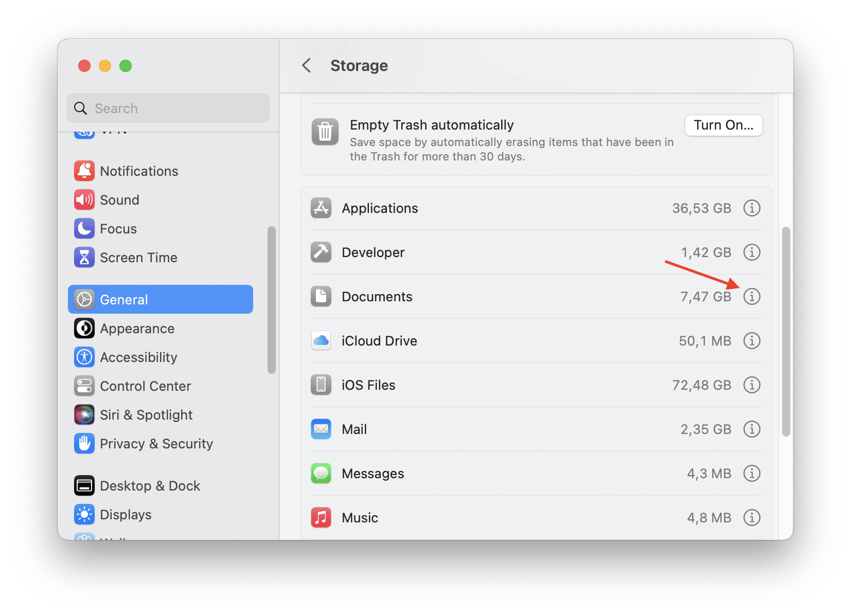The width and height of the screenshot is (851, 616).
Task: Click the iCloud Drive cloud icon
Action: pos(321,340)
